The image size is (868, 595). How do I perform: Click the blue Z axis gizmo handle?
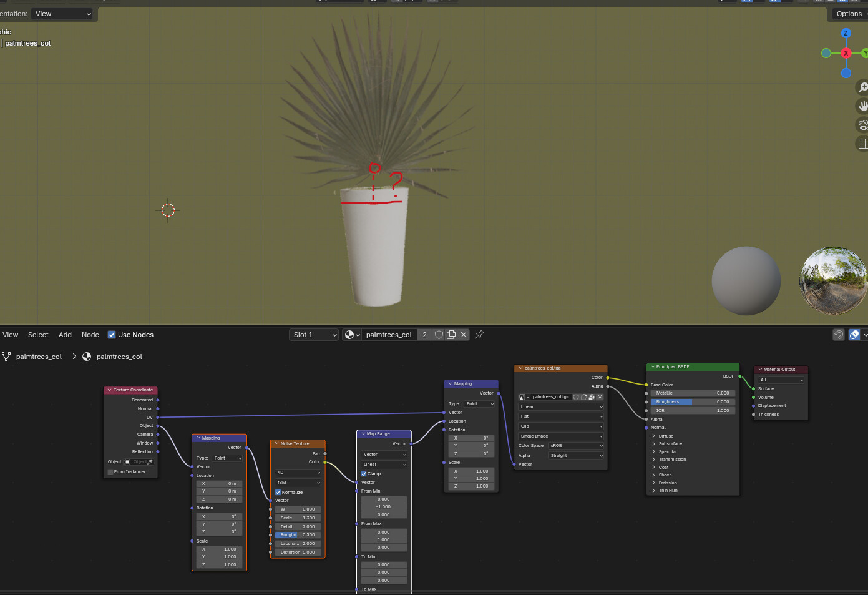click(846, 33)
